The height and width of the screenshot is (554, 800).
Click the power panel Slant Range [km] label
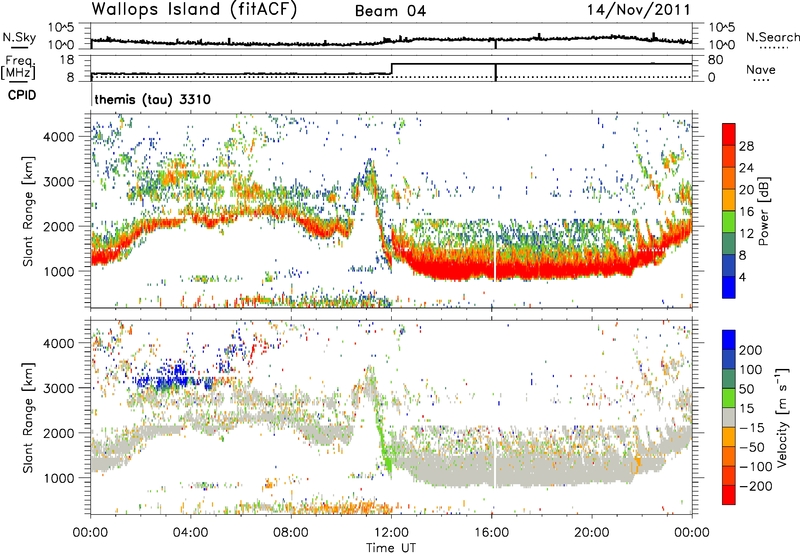coord(28,211)
